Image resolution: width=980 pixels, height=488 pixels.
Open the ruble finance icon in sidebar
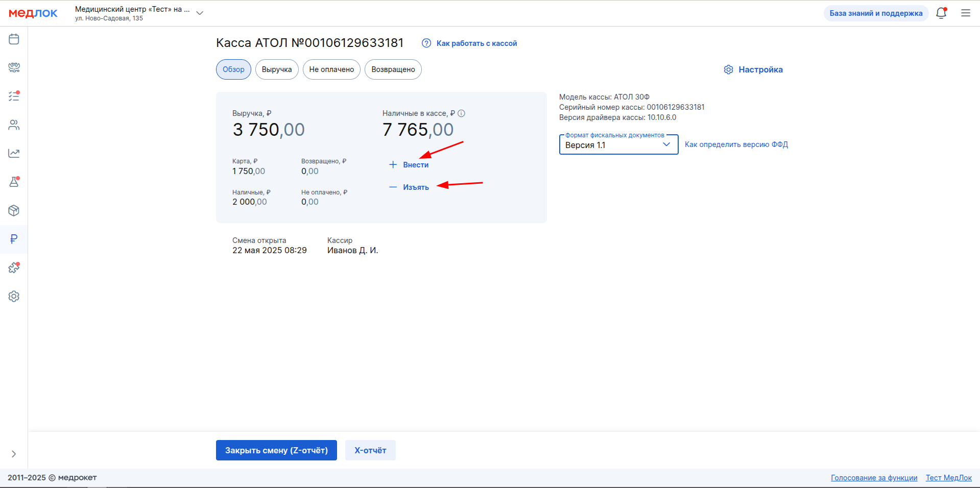(14, 239)
